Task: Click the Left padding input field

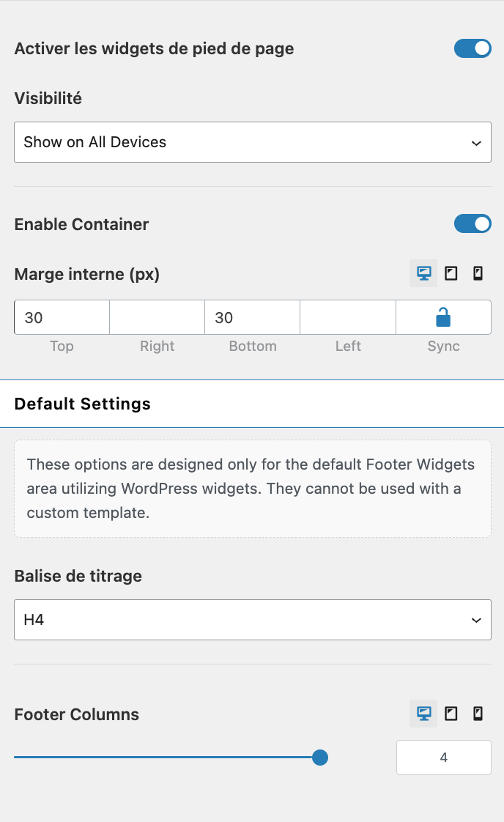Action: pyautogui.click(x=348, y=317)
